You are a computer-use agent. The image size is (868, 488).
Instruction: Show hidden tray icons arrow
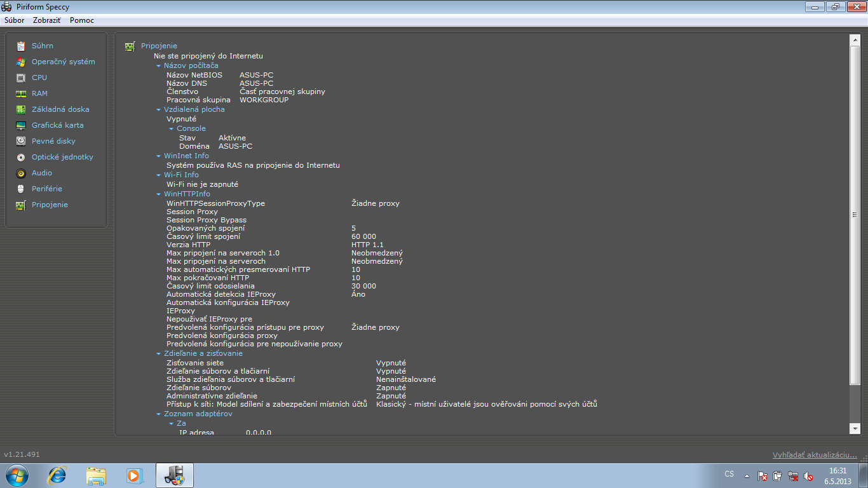tap(747, 475)
